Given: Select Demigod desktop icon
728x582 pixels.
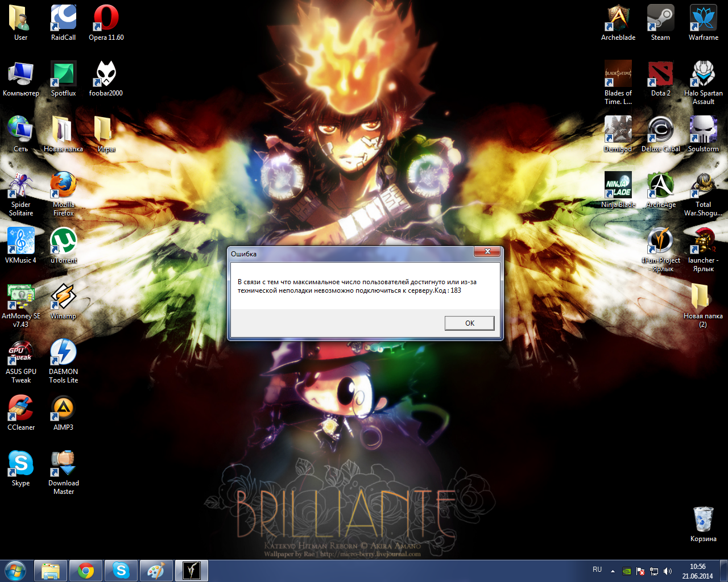Looking at the screenshot, I should click(x=618, y=135).
